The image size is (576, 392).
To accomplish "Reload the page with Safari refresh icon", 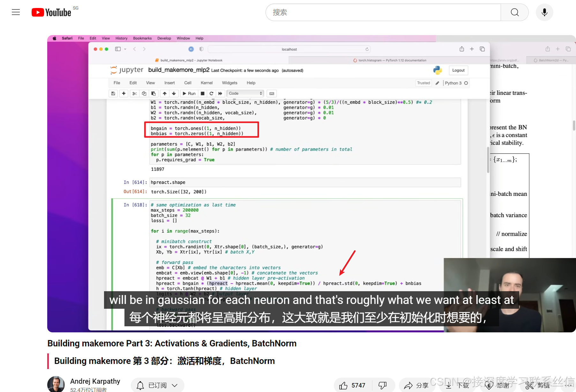I will (x=367, y=49).
